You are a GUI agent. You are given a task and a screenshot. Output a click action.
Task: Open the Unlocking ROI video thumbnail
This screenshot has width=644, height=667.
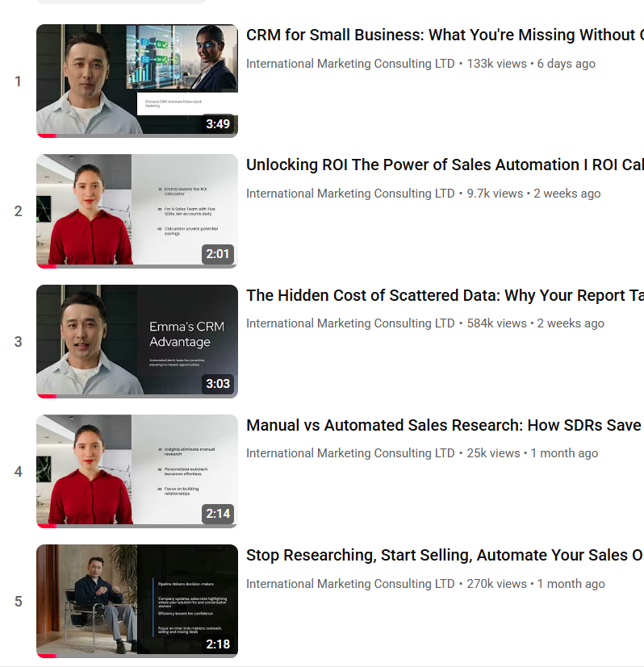137,211
